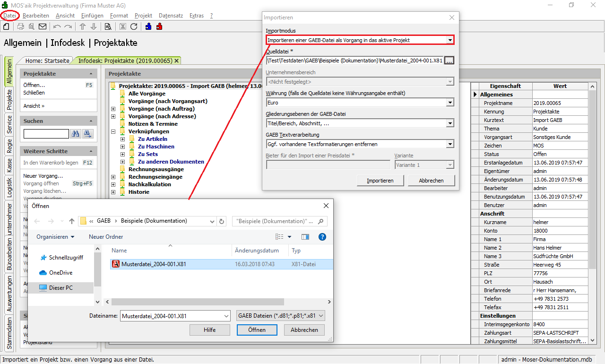Click the Importieren button
This screenshot has width=605, height=364.
tap(380, 181)
